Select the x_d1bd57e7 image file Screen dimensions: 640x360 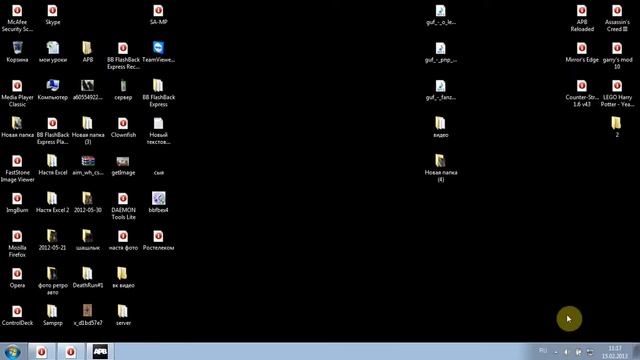87,315
